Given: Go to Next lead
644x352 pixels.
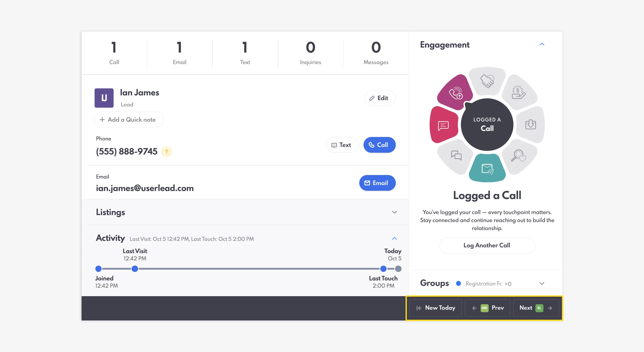Looking at the screenshot, I should [536, 308].
